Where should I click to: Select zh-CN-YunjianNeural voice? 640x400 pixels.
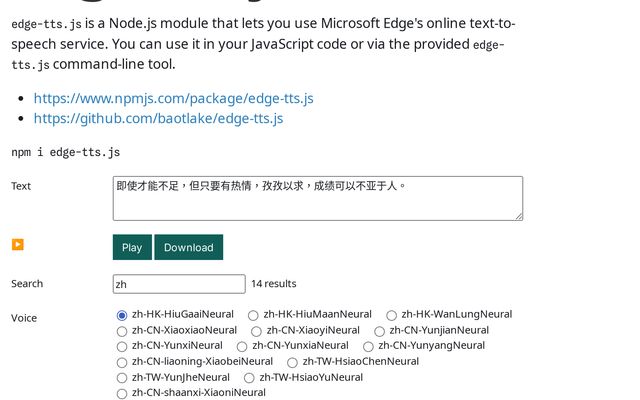pyautogui.click(x=379, y=331)
